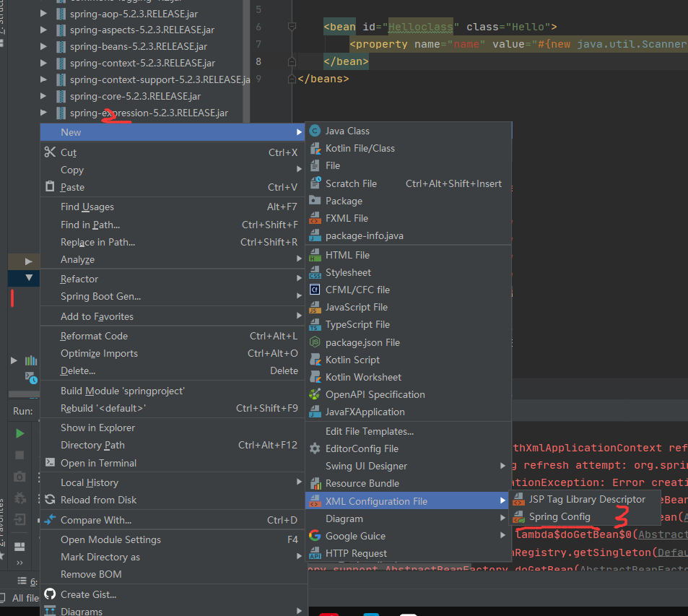Click the profiler clock icon
Image resolution: width=688 pixels, height=616 pixels.
(x=32, y=378)
